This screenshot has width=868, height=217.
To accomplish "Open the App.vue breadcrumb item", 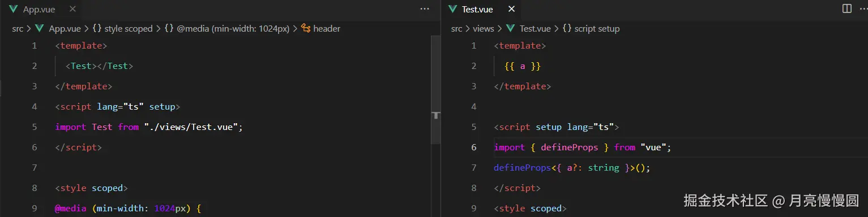I will click(x=65, y=28).
